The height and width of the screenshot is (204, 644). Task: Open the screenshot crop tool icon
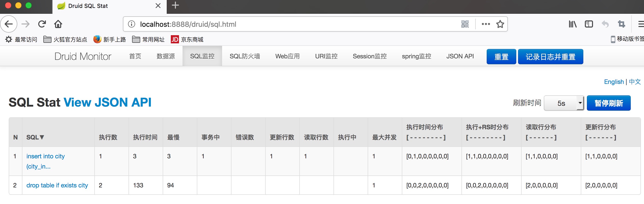point(622,24)
